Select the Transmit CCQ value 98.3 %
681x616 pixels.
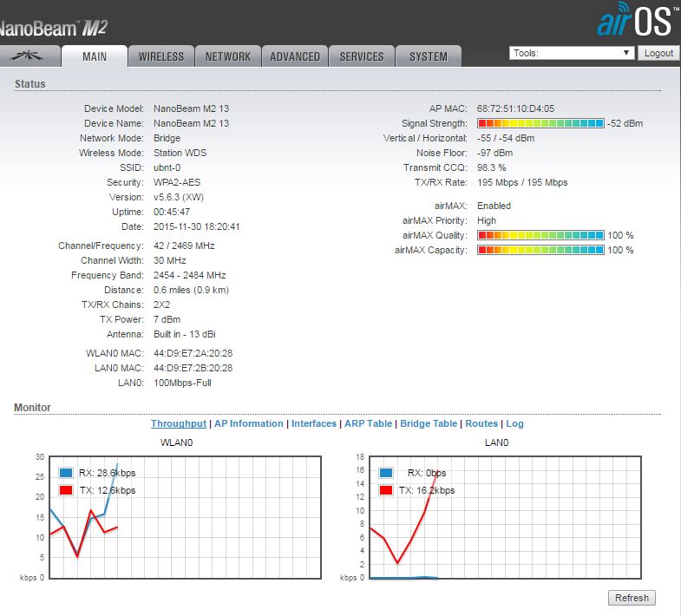point(491,167)
